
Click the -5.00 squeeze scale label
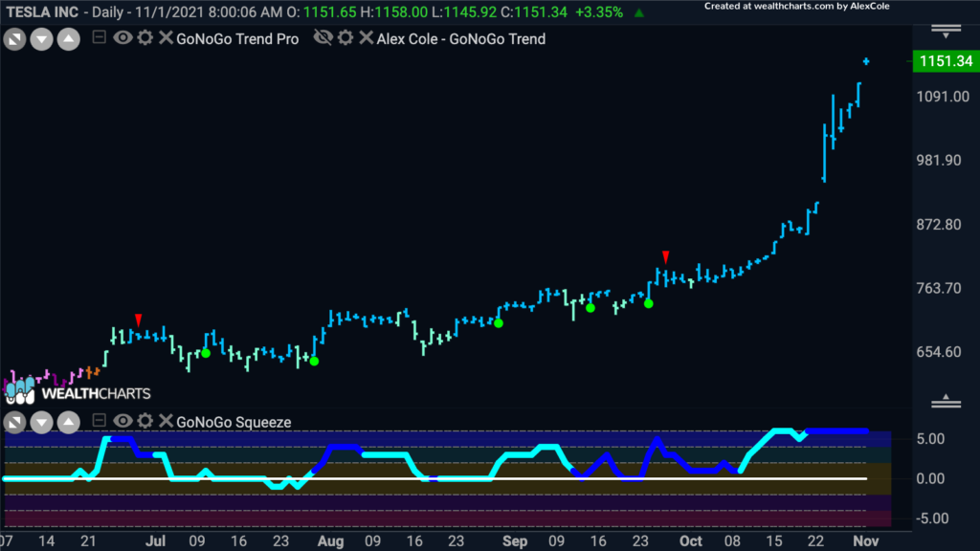(x=932, y=518)
